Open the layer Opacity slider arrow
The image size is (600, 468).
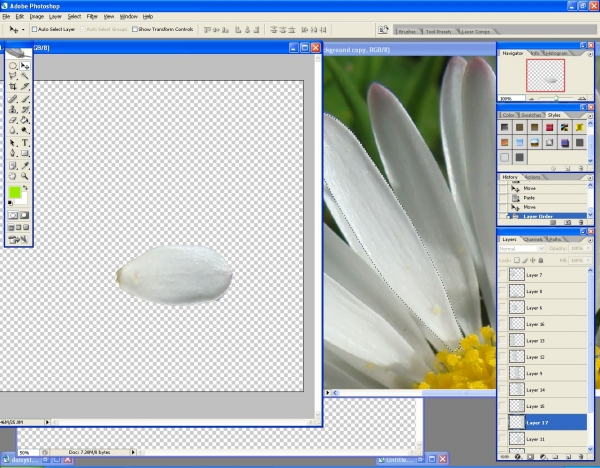pyautogui.click(x=590, y=248)
